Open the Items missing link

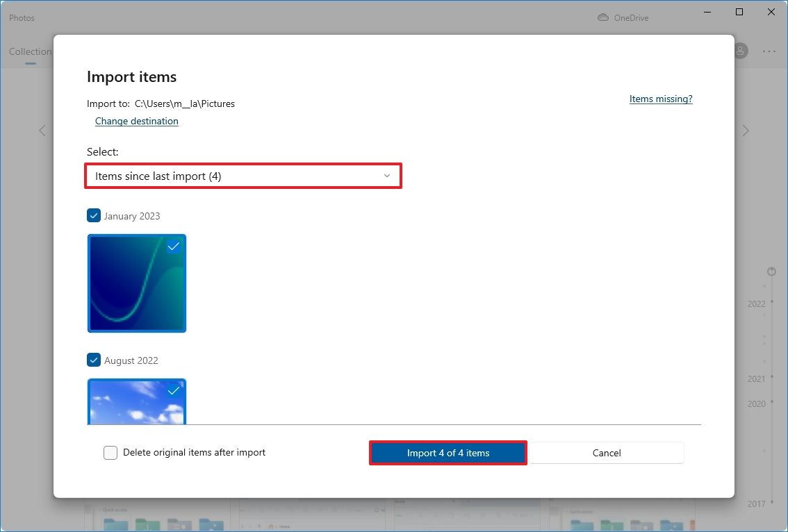(x=660, y=99)
